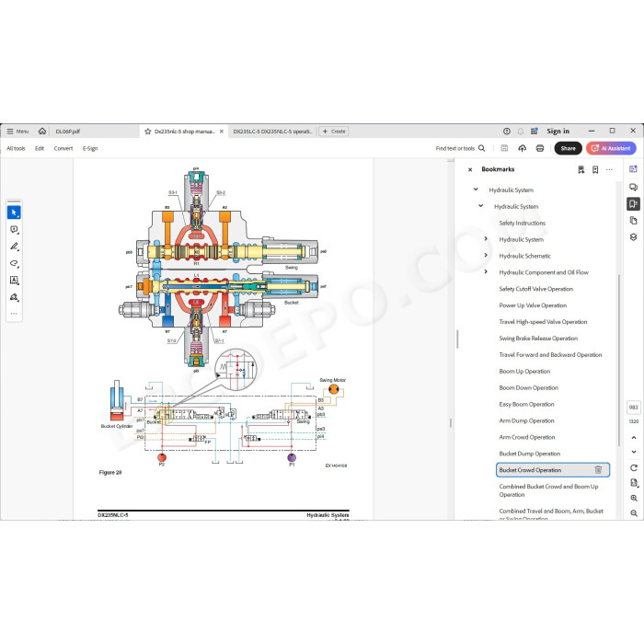The height and width of the screenshot is (644, 644).
Task: Click the page number 983 field
Action: (633, 408)
